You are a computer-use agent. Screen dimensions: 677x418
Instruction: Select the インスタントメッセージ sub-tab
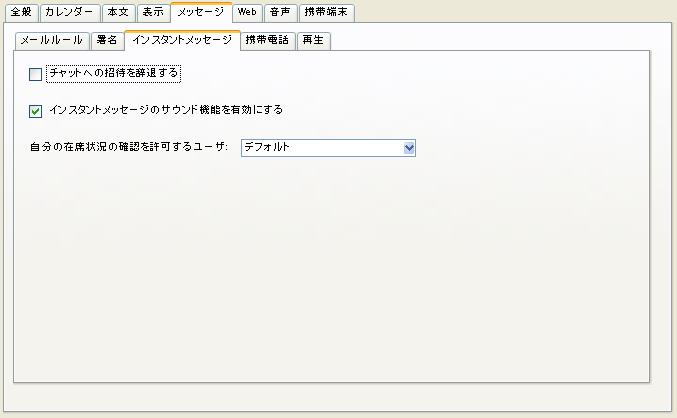[182, 41]
